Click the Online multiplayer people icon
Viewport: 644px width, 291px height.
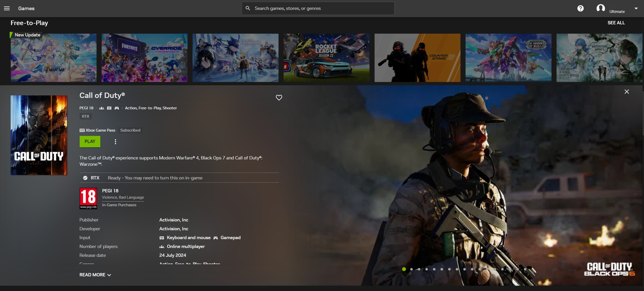[162, 247]
